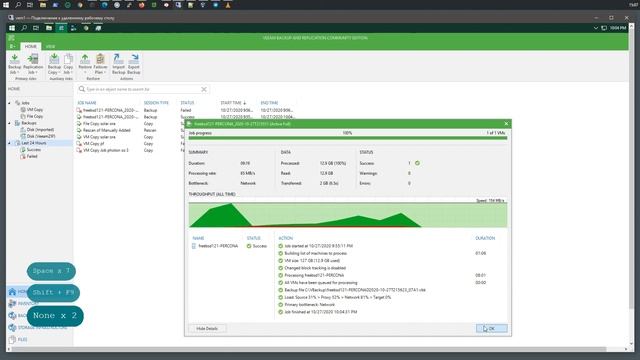Click the search magnifier icon
640x360 pixels.
pos(82,89)
